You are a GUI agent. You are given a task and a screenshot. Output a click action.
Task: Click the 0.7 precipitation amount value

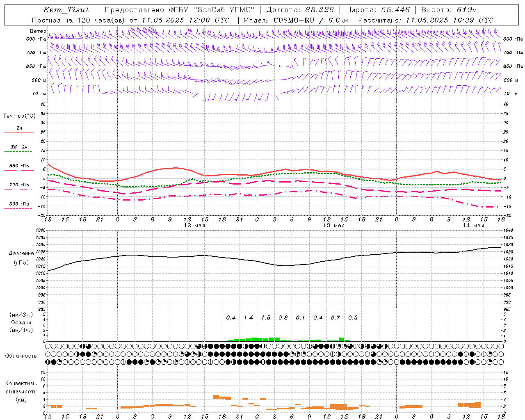(x=336, y=317)
